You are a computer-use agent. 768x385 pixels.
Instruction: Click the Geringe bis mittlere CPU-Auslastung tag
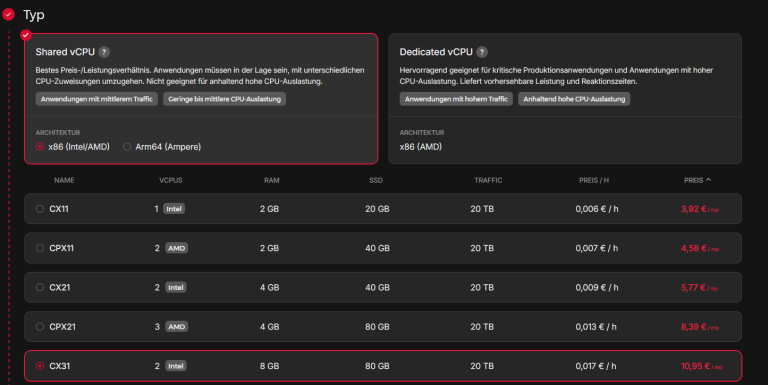tap(224, 99)
